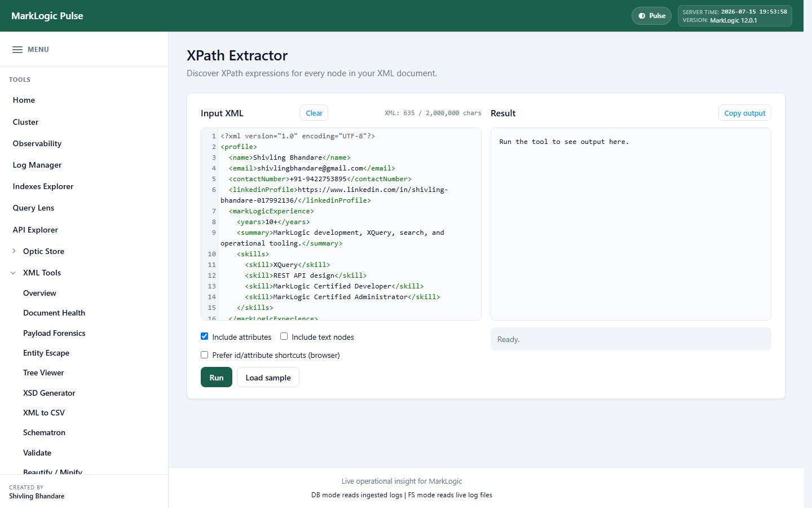This screenshot has width=812, height=508.
Task: Navigate to Query Lens
Action: [x=33, y=208]
